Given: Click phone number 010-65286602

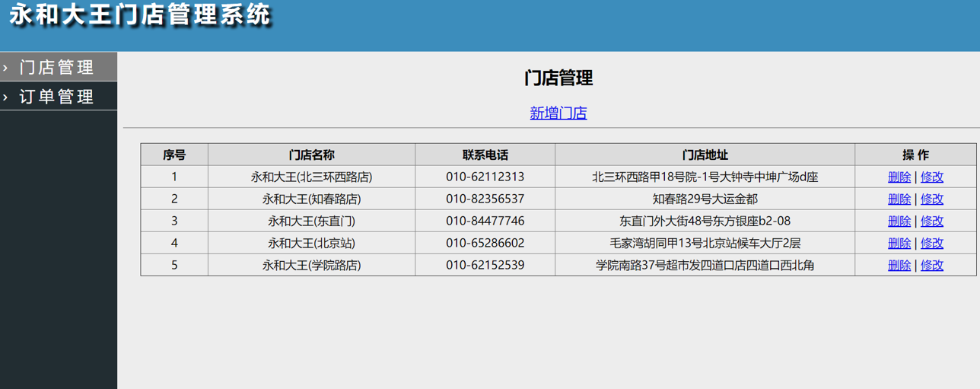Looking at the screenshot, I should 485,243.
